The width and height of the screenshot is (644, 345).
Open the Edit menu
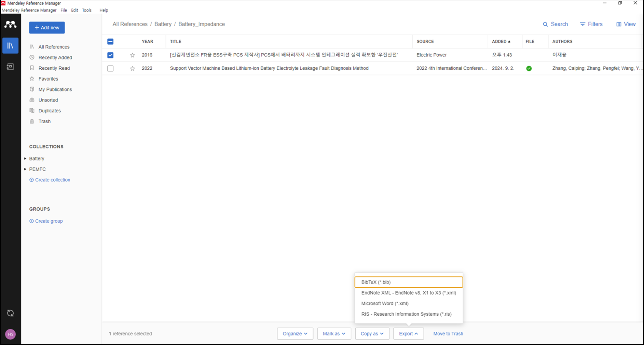click(74, 10)
